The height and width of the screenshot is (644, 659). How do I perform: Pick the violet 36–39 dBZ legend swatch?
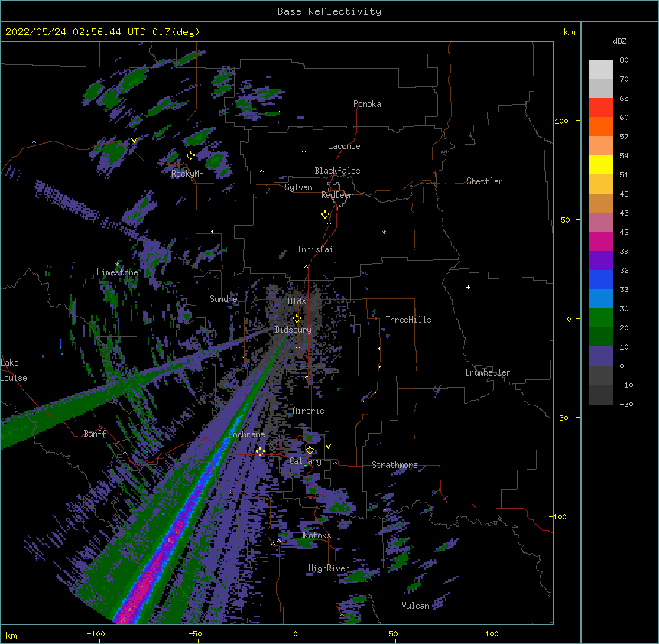click(x=601, y=261)
